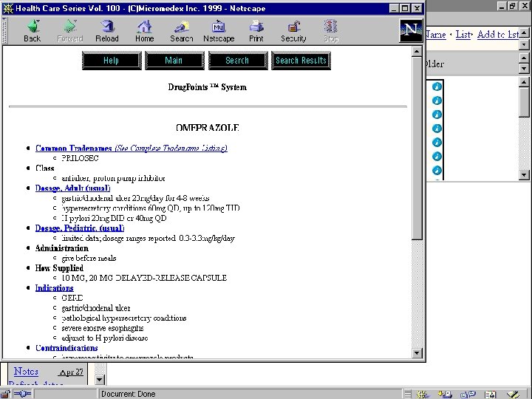Click down arrow beside the 'older' header frame
This screenshot has width=532, height=399.
pos(524,69)
